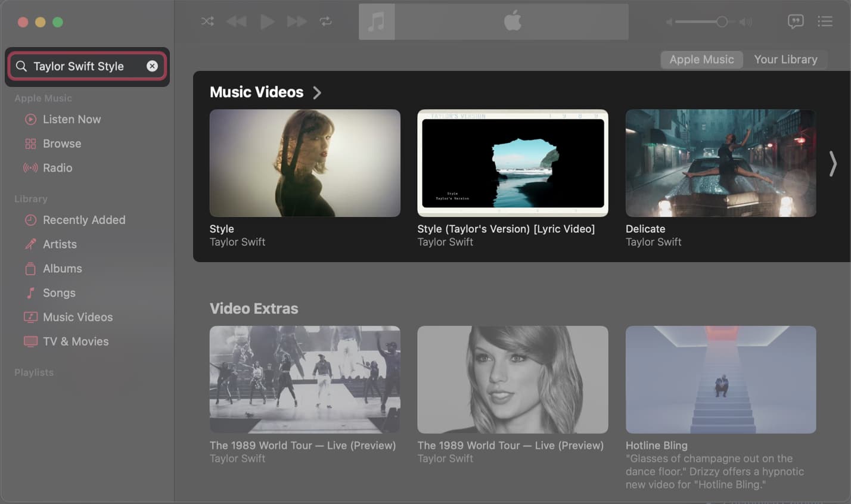Skip to previous track
The image size is (851, 504).
click(237, 21)
